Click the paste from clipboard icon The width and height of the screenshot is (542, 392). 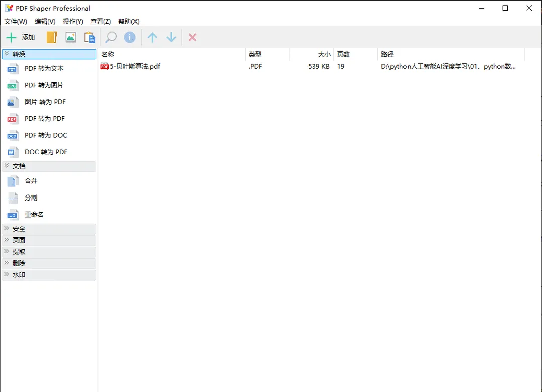coord(89,37)
